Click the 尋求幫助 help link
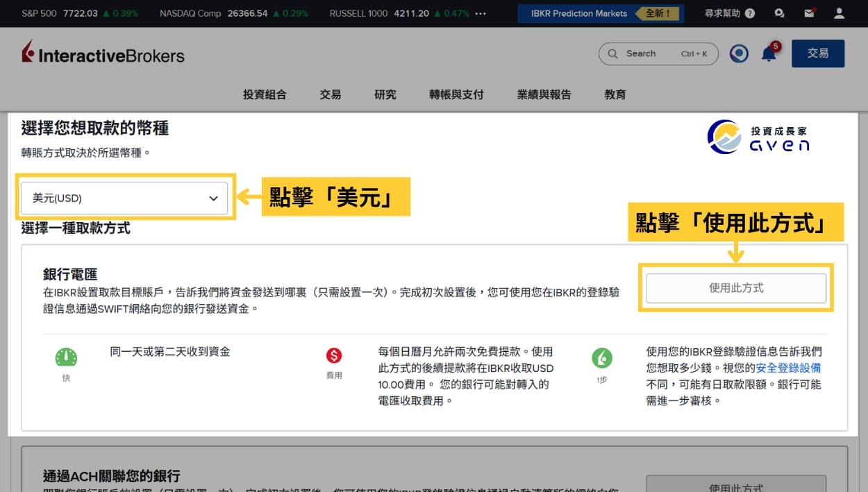868x492 pixels. coord(722,13)
